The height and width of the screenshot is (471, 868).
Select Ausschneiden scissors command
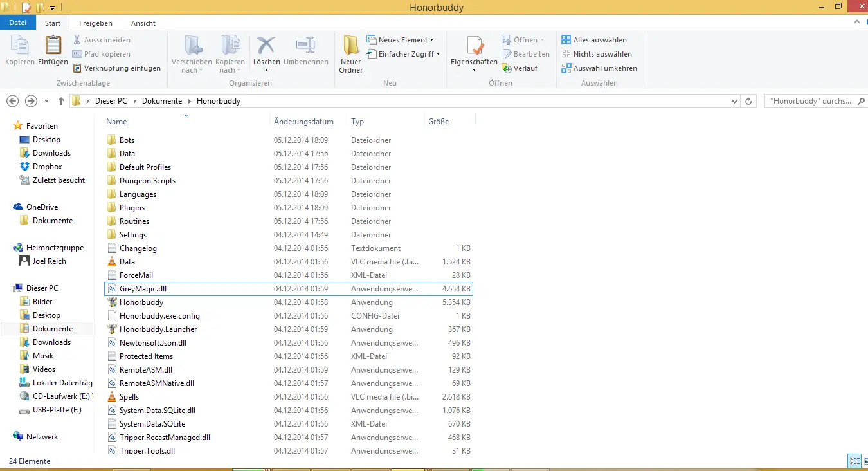[x=101, y=40]
